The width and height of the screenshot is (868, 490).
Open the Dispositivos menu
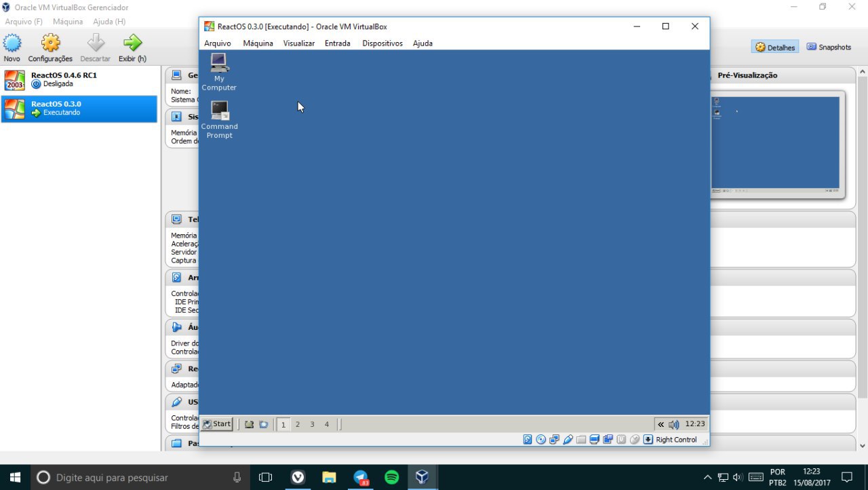(382, 43)
